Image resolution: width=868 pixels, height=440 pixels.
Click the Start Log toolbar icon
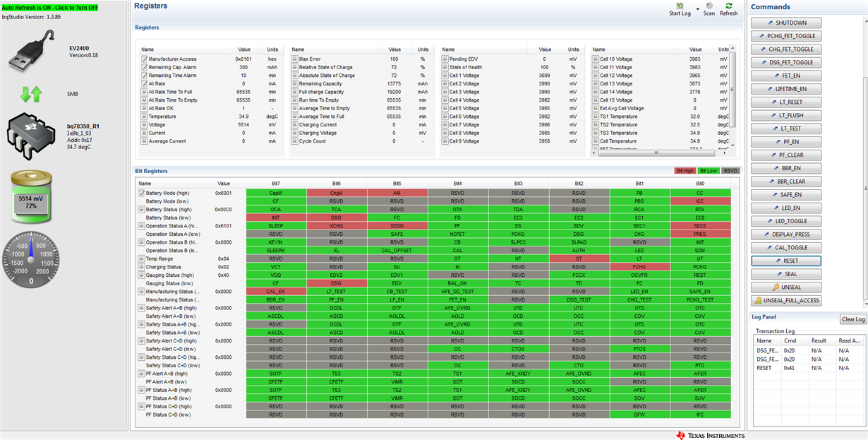pos(680,5)
